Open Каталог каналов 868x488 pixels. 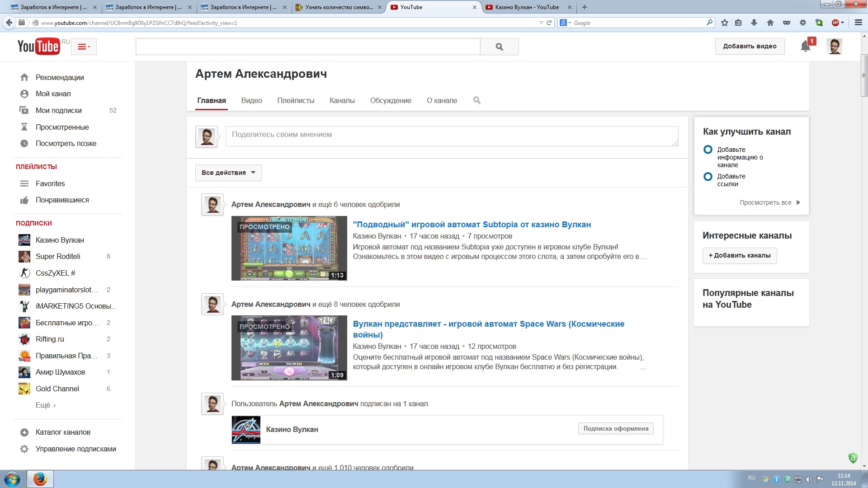(x=63, y=432)
